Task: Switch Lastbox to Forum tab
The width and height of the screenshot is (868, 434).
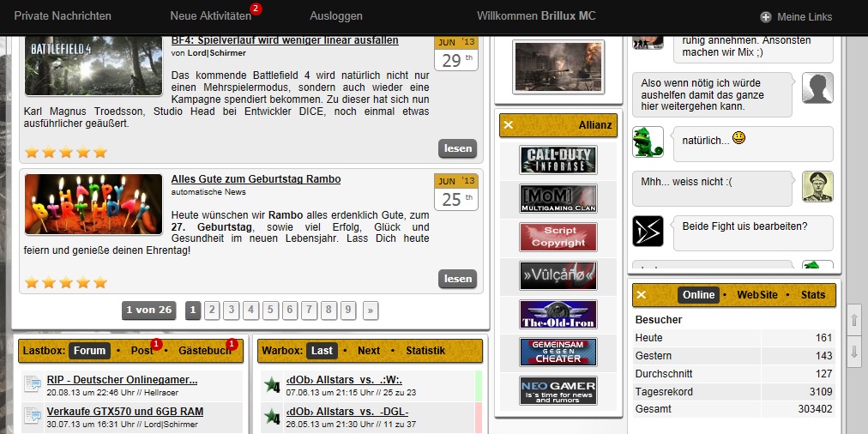Action: pyautogui.click(x=90, y=351)
